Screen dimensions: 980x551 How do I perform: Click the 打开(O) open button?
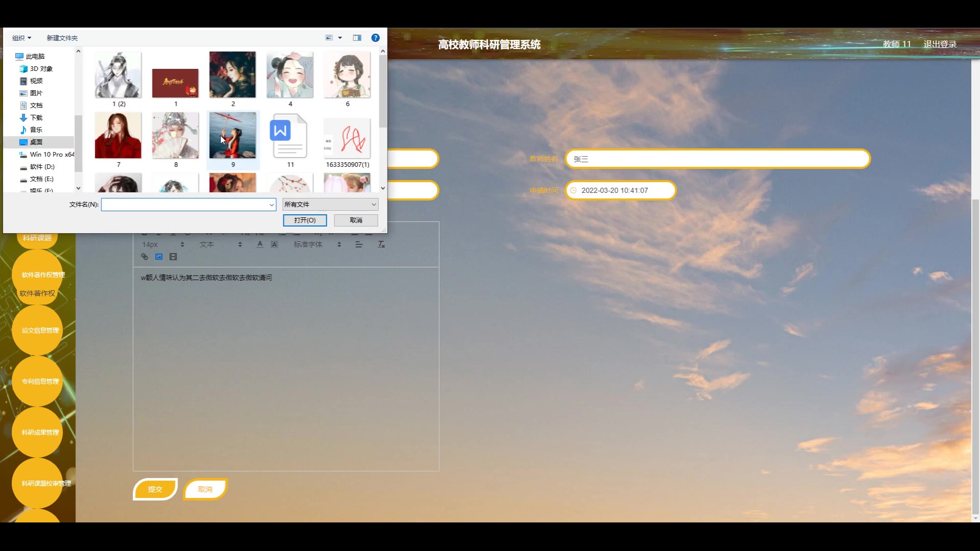point(305,220)
